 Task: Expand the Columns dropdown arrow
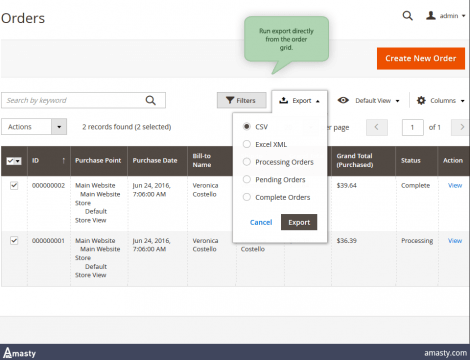pyautogui.click(x=463, y=101)
